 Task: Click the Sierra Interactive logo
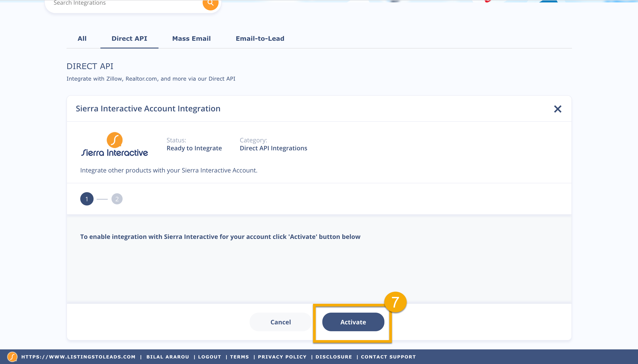[114, 144]
